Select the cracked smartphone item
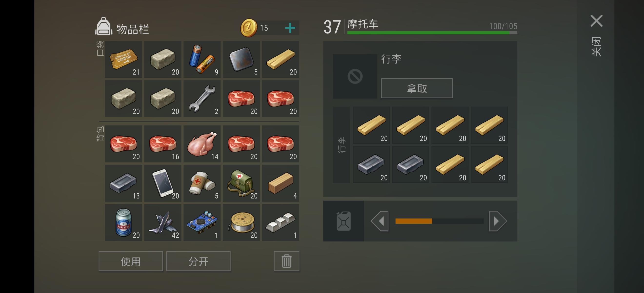The image size is (644, 293). coord(163,183)
